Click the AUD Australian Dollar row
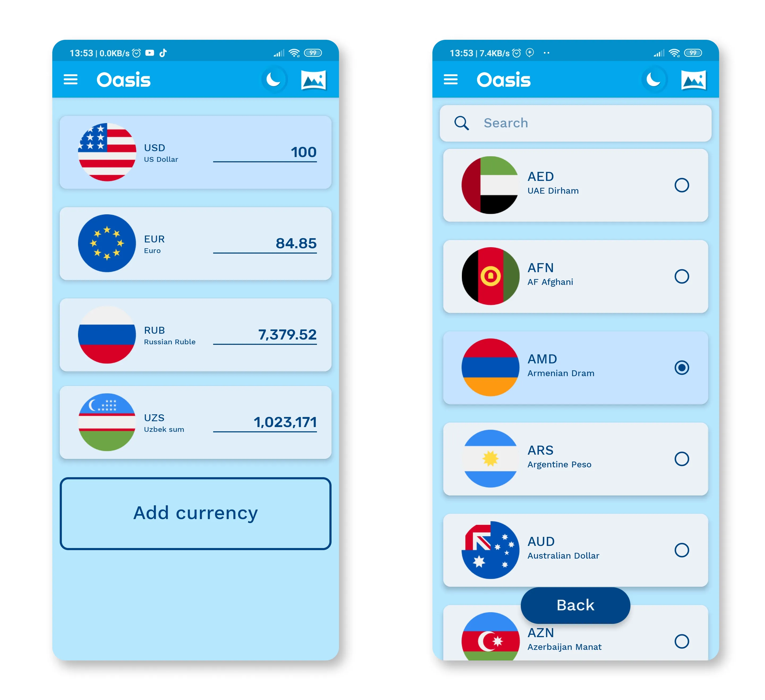This screenshot has width=765, height=700. coord(574,546)
